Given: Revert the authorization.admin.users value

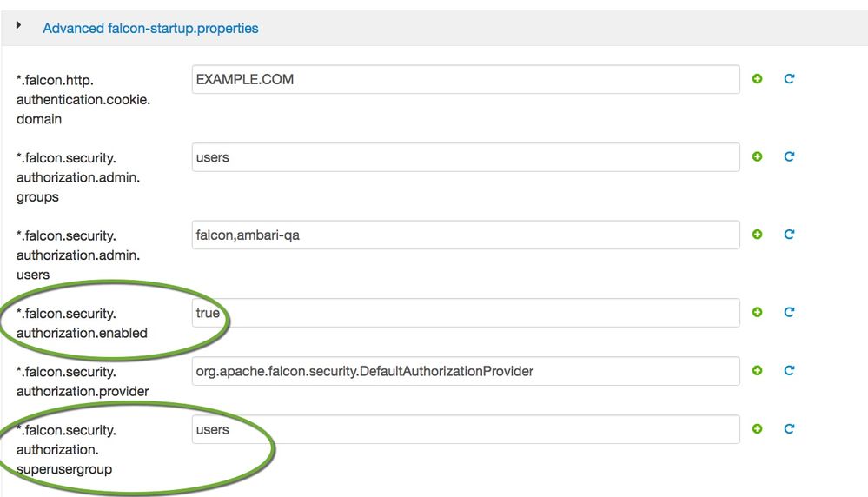Looking at the screenshot, I should click(x=789, y=235).
